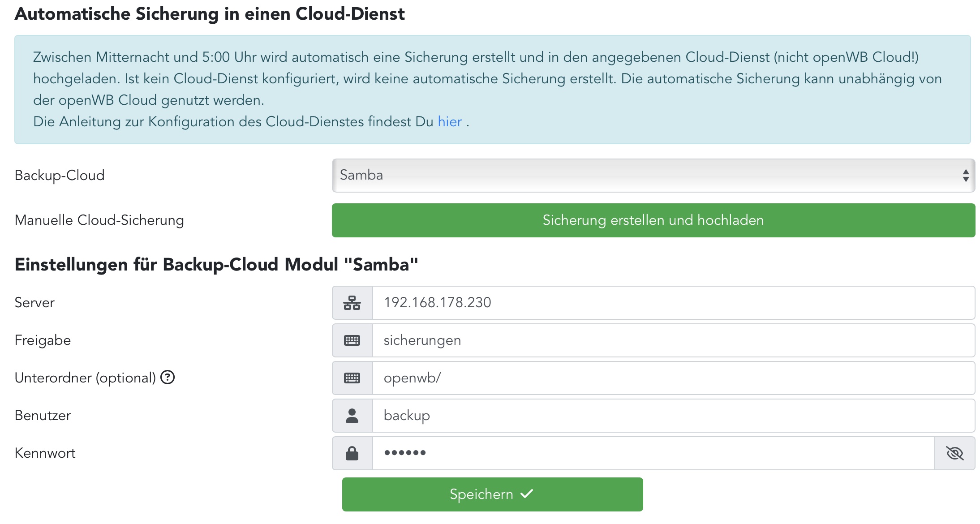Click the keyboard icon beside the Freigabe field
This screenshot has width=980, height=524.
(352, 340)
